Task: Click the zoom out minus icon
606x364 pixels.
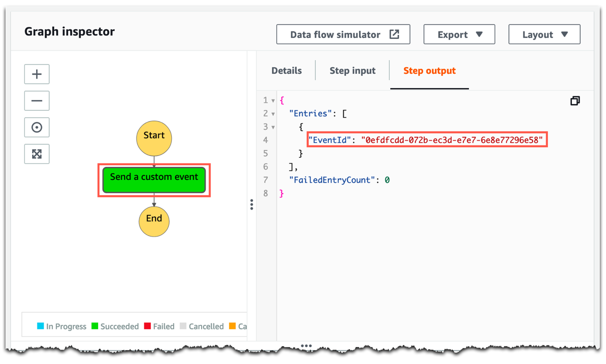Action: (x=37, y=101)
